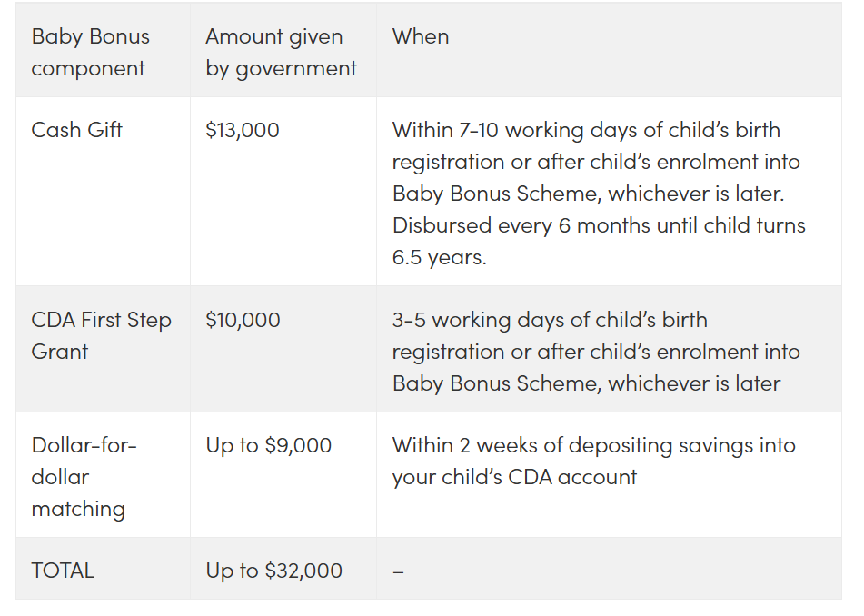Select the 'CDA First Step Grant' label
864x616 pixels.
(x=102, y=335)
